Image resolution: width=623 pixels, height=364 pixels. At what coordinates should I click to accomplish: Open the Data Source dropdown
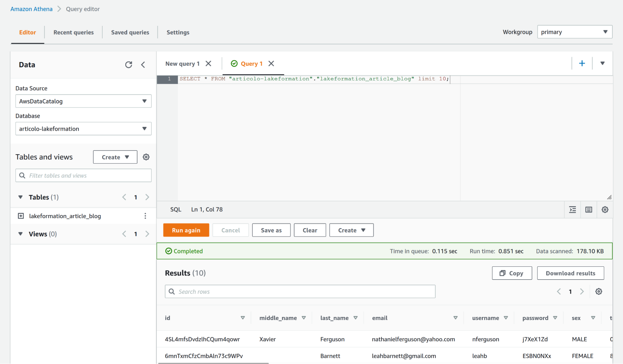(84, 101)
